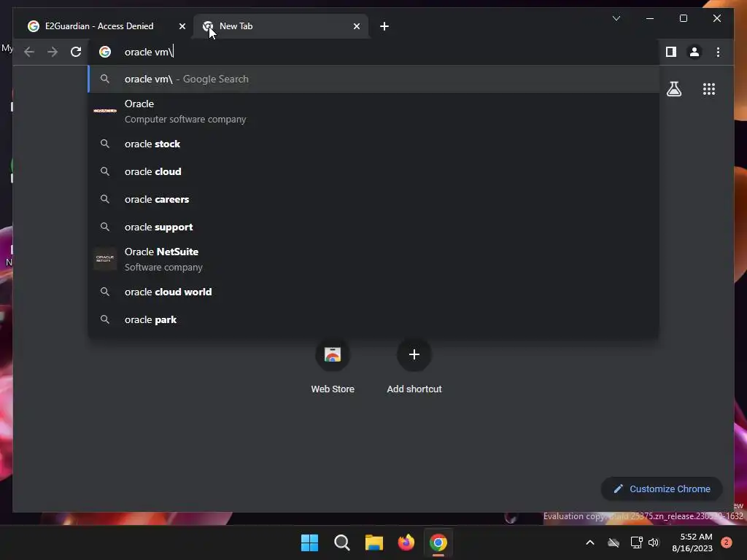
Task: Choose the 'oracle vm\ - Google Search' suggestion
Action: click(374, 79)
